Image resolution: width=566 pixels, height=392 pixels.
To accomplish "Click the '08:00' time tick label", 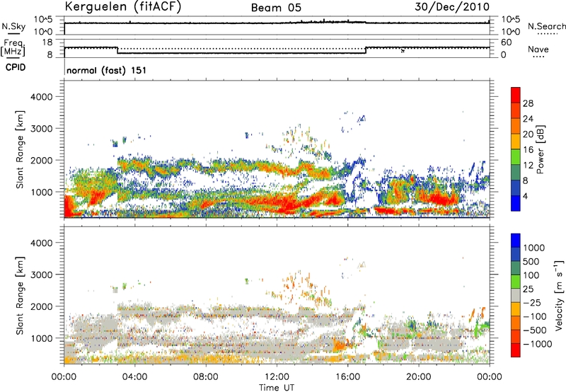I will tap(206, 377).
